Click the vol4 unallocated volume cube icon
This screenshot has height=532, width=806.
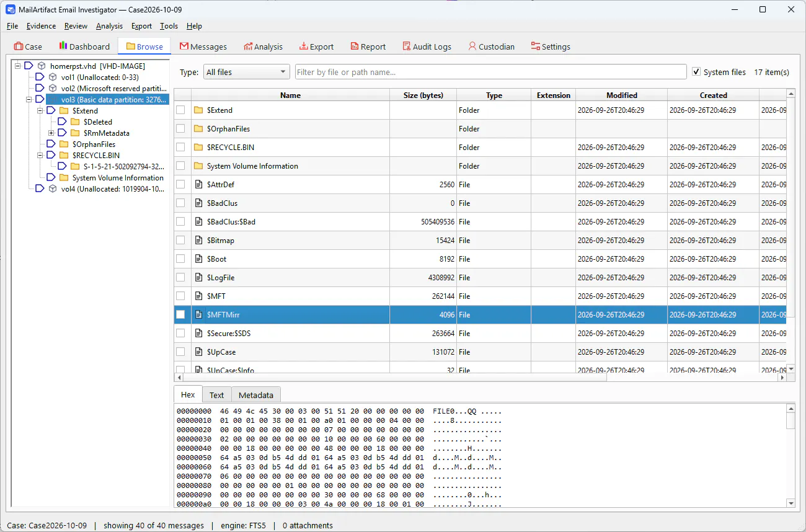[x=53, y=188]
